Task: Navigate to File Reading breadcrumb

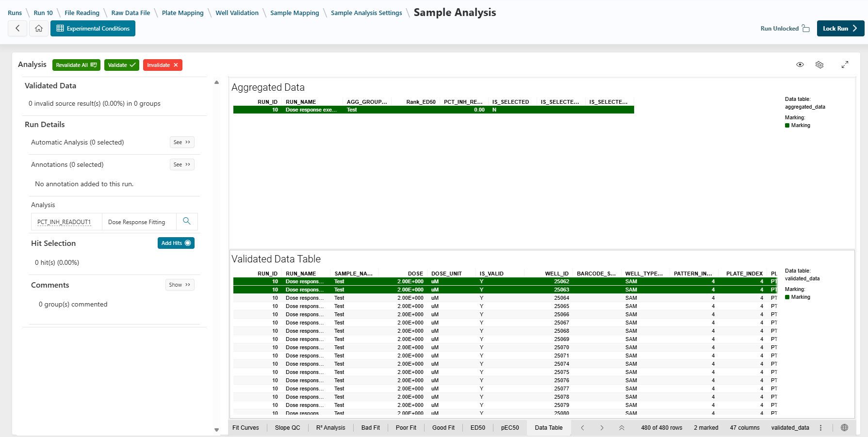Action: 82,13
